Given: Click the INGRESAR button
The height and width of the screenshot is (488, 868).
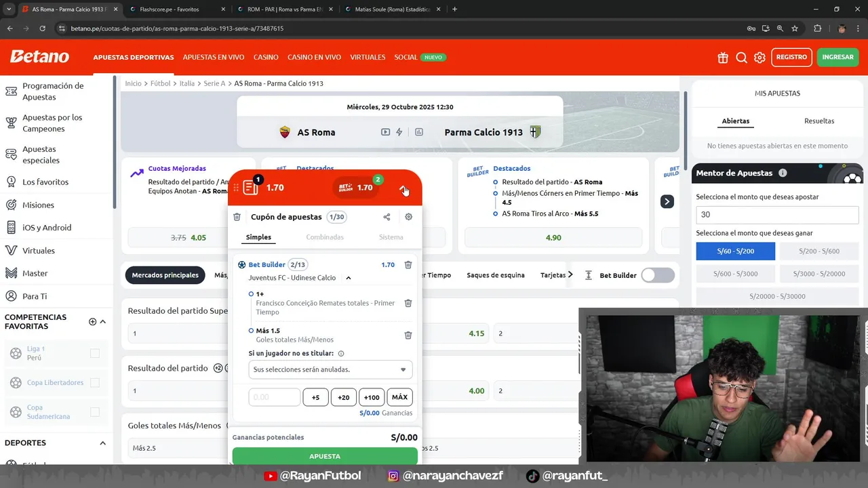Looking at the screenshot, I should pyautogui.click(x=838, y=57).
